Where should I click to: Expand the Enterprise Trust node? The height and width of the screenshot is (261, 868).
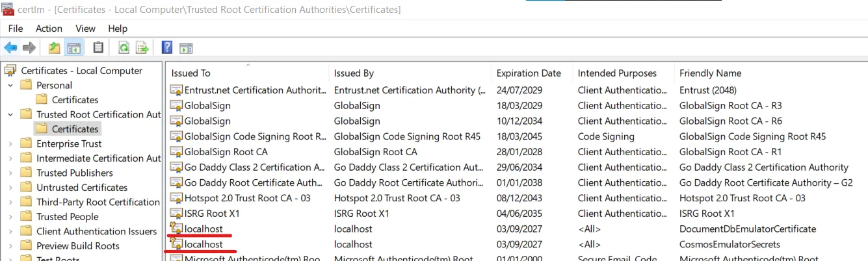tap(10, 143)
